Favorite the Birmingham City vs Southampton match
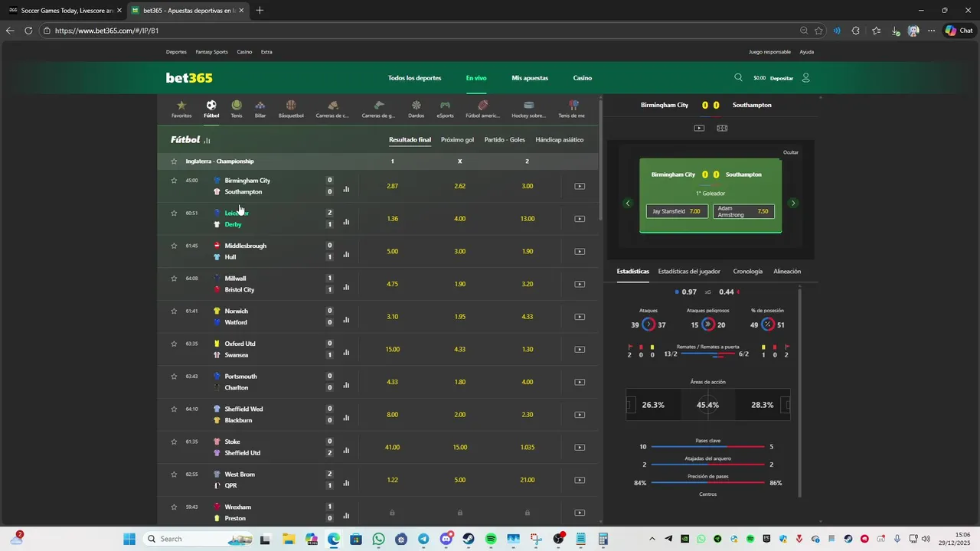Viewport: 980px width, 551px height. point(174,181)
